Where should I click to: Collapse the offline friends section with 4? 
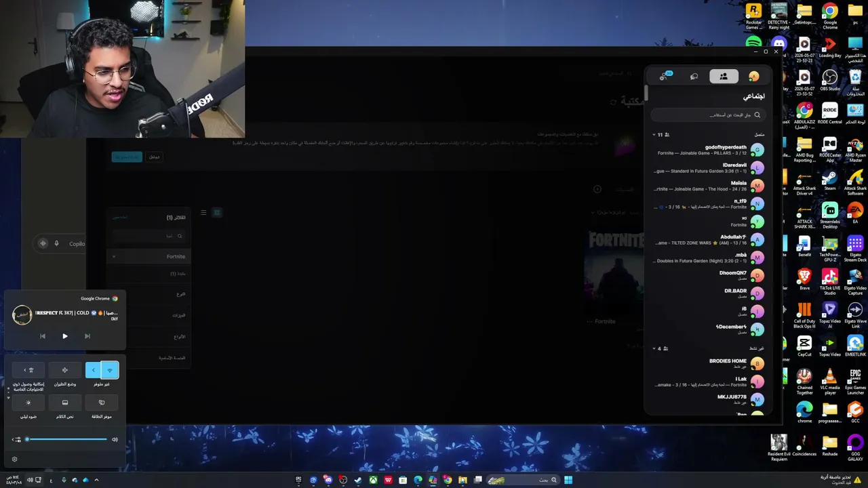click(654, 348)
